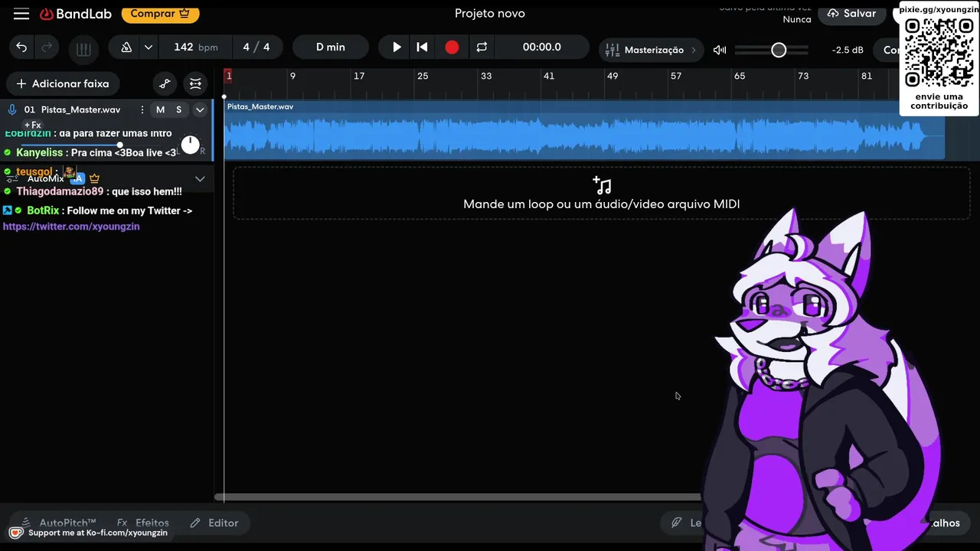Click the bar 1 playhead marker

pos(228,76)
